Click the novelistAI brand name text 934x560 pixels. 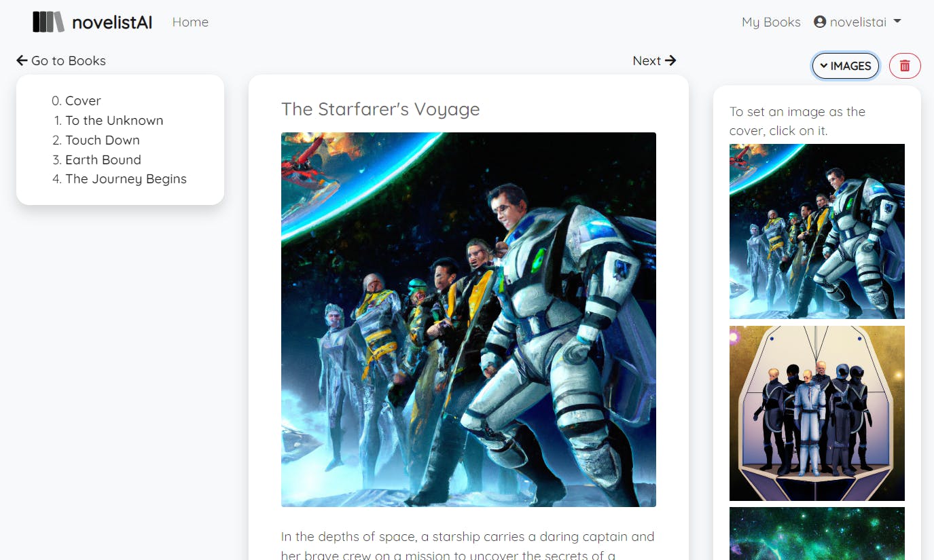click(112, 22)
